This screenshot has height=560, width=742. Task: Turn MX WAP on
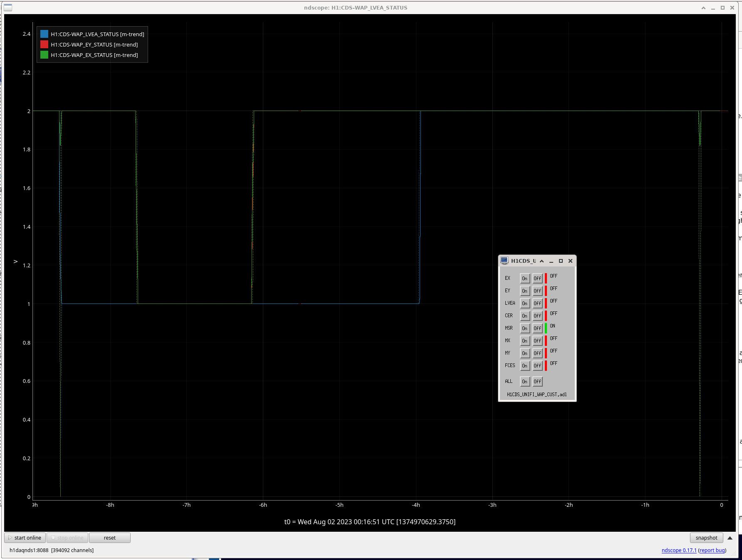point(525,341)
